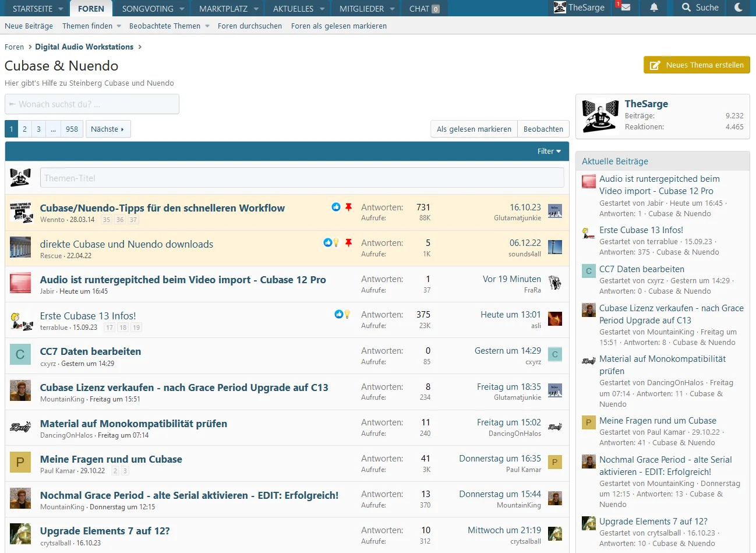Open the Themen finden submenu

click(119, 26)
